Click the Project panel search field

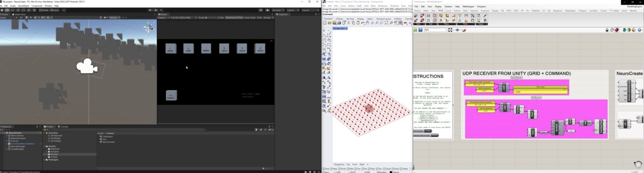(229, 130)
